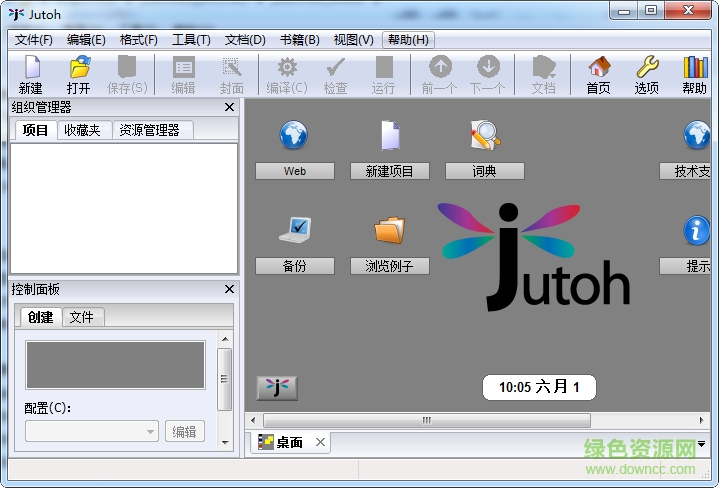Click desktop horizontal scrollbar left arrow
This screenshot has height=488, width=719.
(253, 420)
